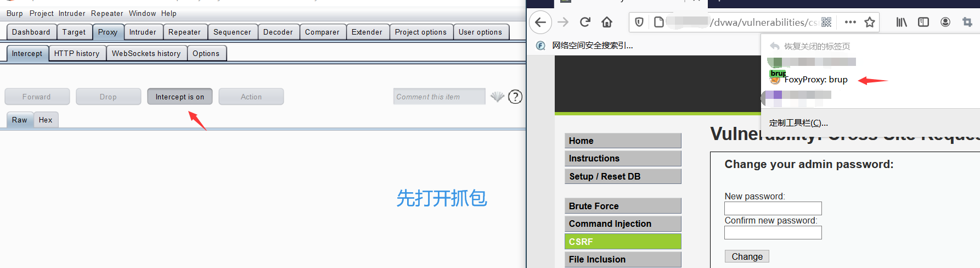Toggle the Intercept is on button
The width and height of the screenshot is (980, 268).
point(180,97)
